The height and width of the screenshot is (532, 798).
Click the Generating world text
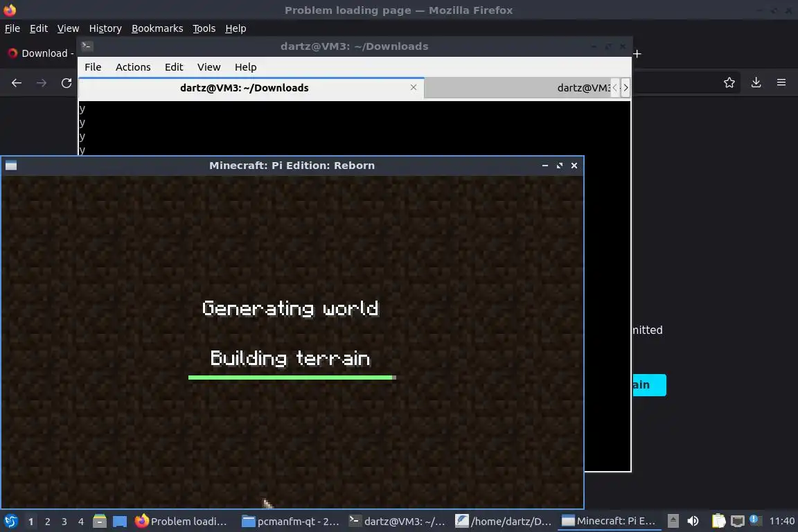pyautogui.click(x=291, y=308)
